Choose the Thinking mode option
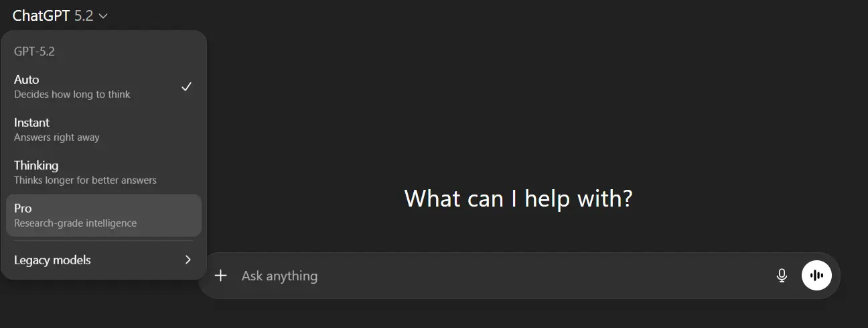868x328 pixels. click(104, 172)
